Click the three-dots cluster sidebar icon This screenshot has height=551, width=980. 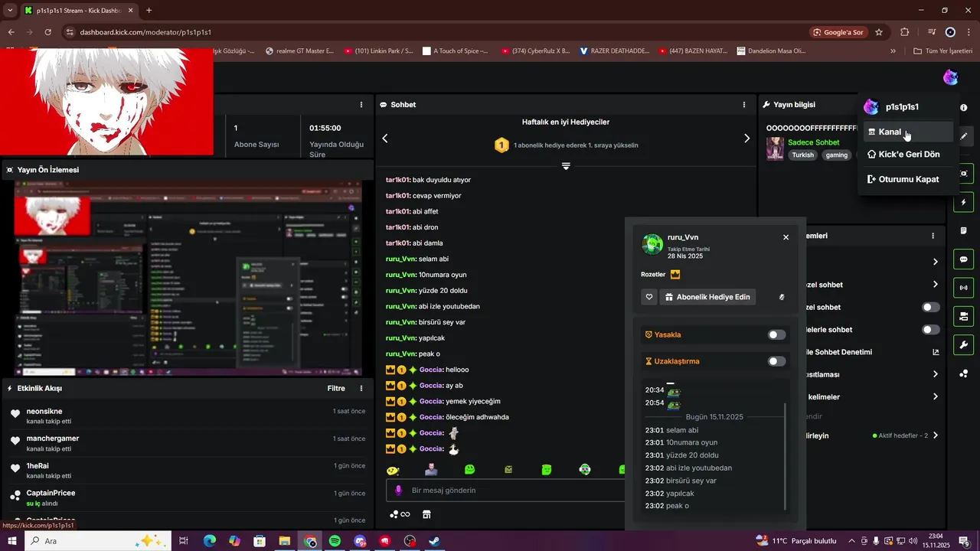(x=964, y=373)
